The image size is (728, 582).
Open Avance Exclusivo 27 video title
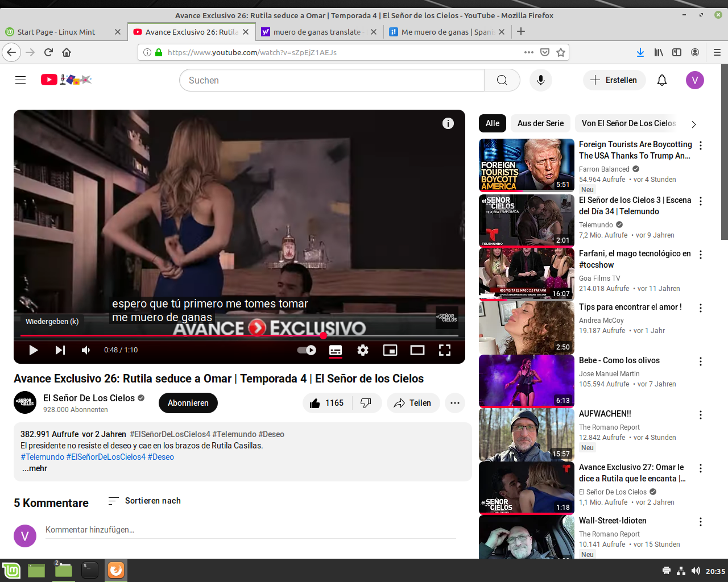point(632,473)
